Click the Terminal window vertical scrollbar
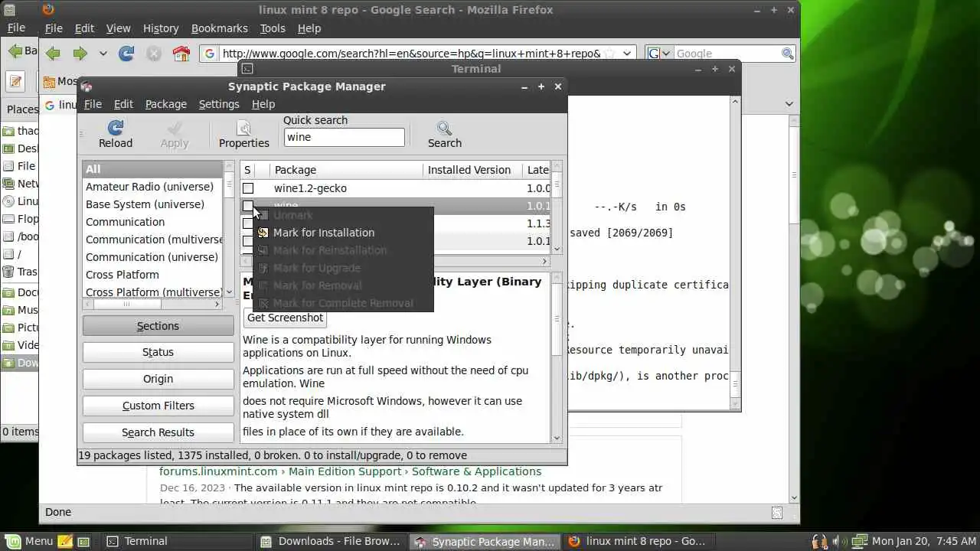 (735, 253)
